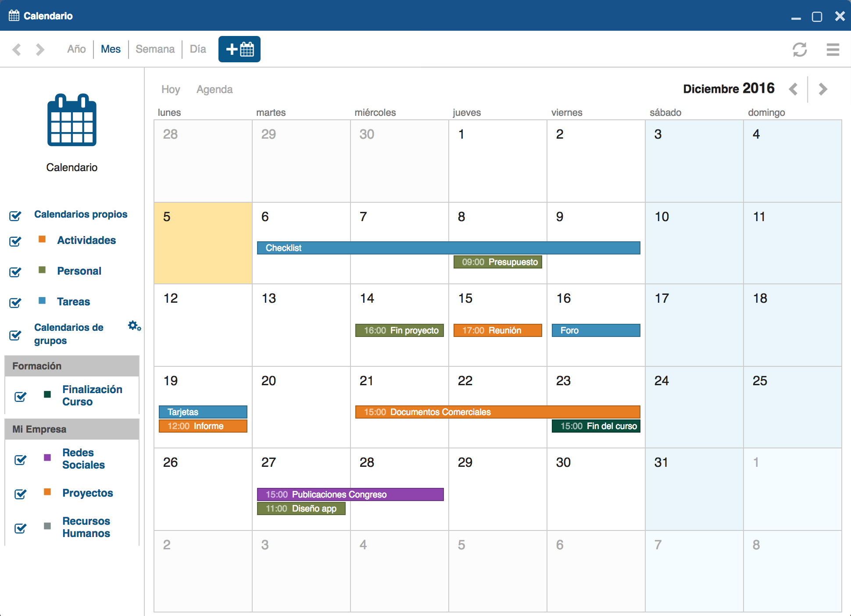Open the 11:00 Diseño app event
851x616 pixels.
301,509
